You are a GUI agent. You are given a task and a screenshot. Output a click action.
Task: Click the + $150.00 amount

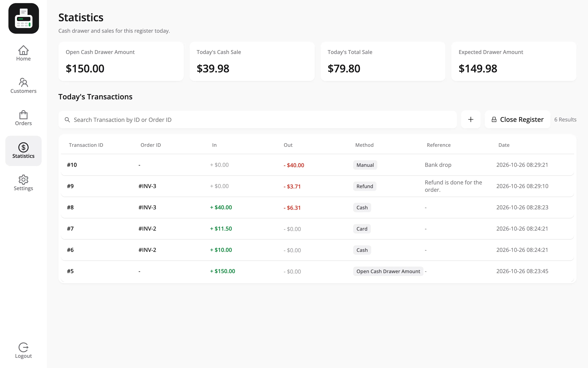tap(223, 271)
